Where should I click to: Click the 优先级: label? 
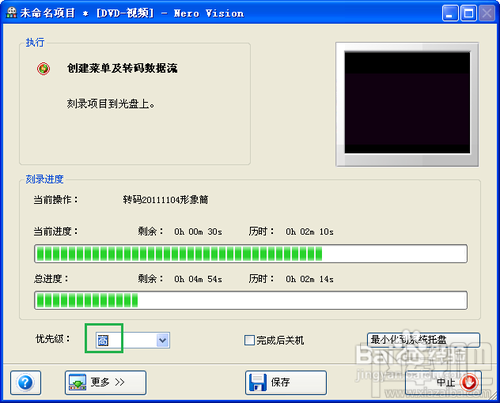(53, 339)
